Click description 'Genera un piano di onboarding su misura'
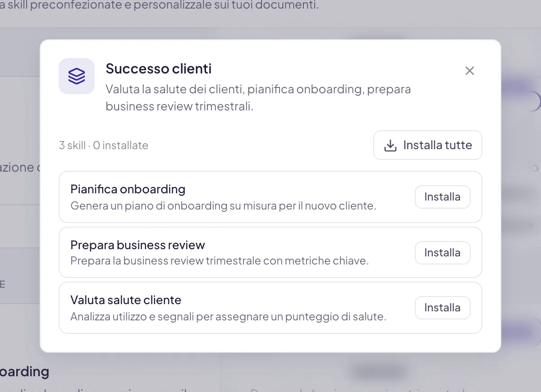This screenshot has height=392, width=541. (223, 206)
